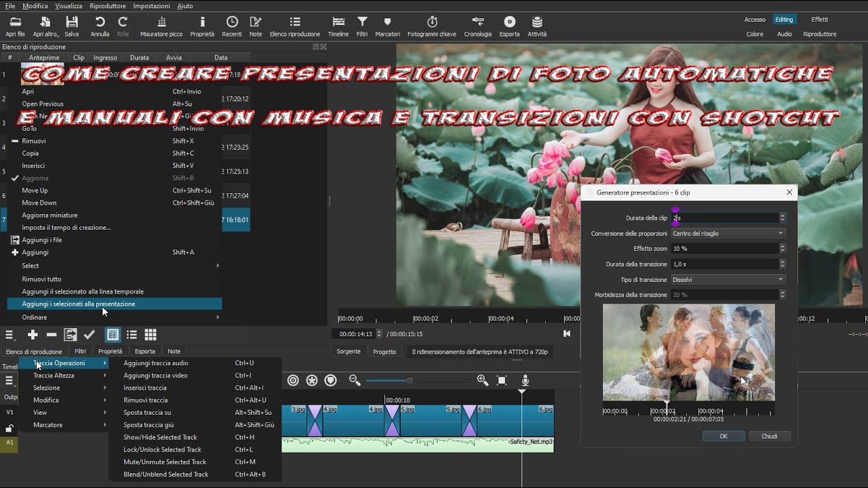Click the zoom timeline to fit icon
The width and height of the screenshot is (868, 488).
[x=502, y=380]
